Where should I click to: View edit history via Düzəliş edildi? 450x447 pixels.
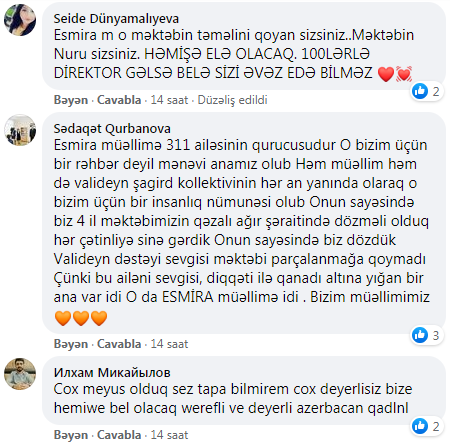232,100
